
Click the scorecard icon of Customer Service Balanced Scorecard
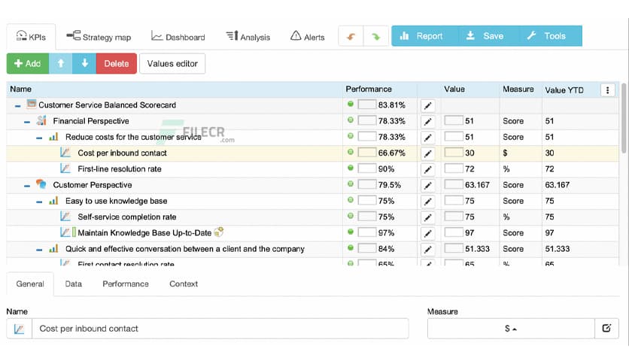coord(32,104)
